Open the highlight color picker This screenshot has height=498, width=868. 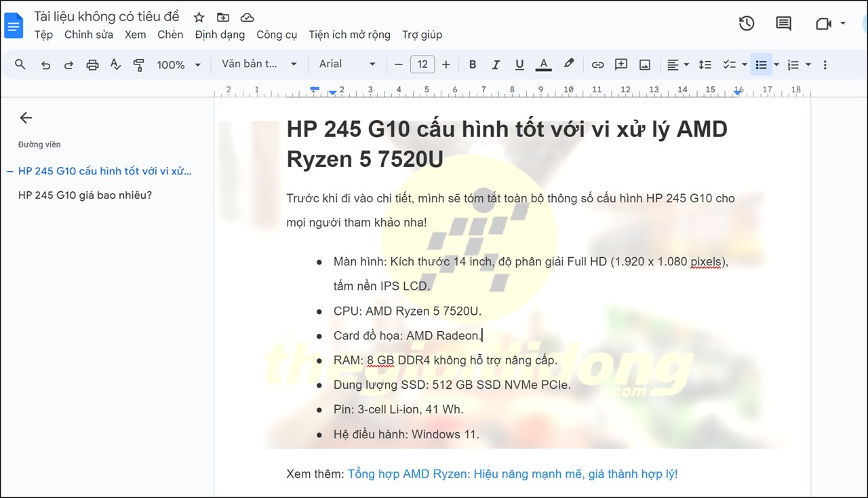(568, 64)
